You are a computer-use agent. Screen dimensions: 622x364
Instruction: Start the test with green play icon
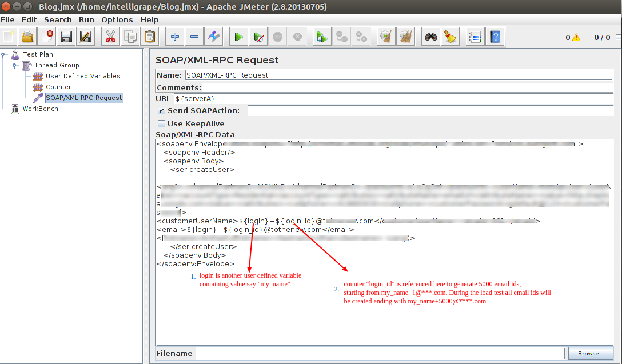[x=238, y=37]
